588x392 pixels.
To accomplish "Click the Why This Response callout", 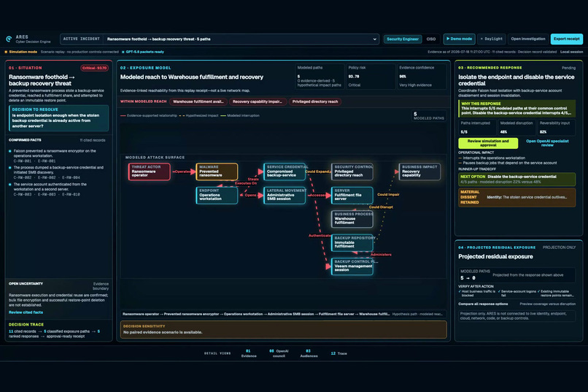I will pos(517,109).
